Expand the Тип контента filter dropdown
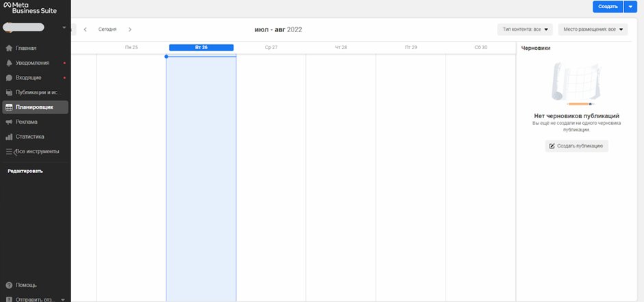This screenshot has width=644, height=302. coord(525,29)
